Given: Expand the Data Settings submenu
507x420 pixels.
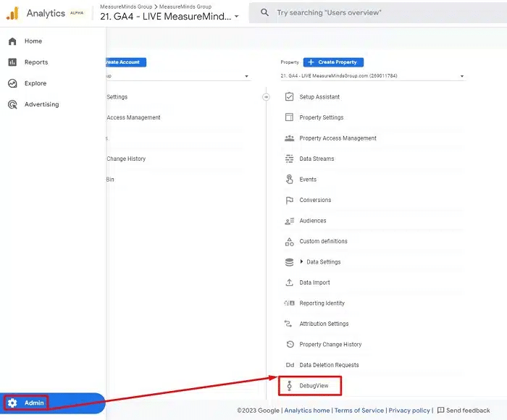Looking at the screenshot, I should 302,262.
